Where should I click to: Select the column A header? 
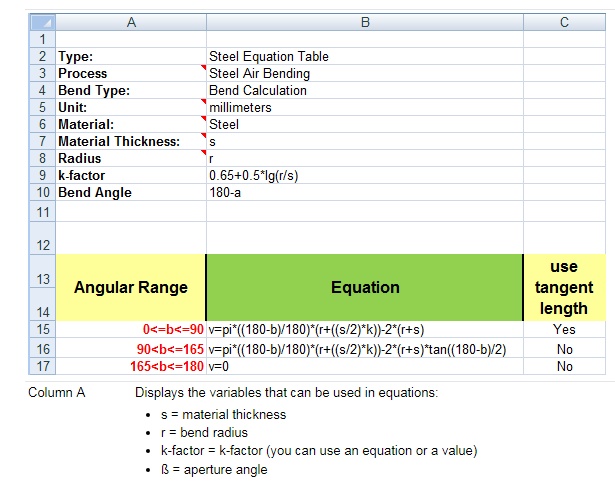[131, 22]
